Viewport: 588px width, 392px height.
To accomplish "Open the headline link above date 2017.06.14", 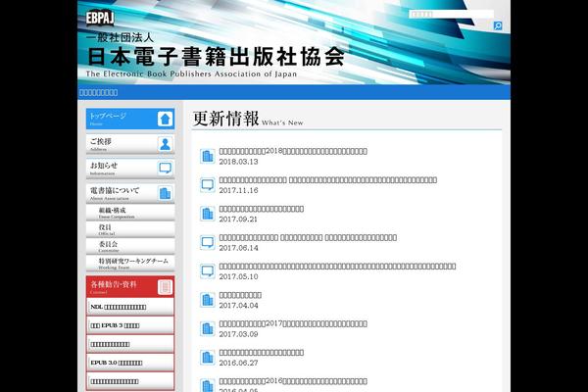I will (x=308, y=237).
